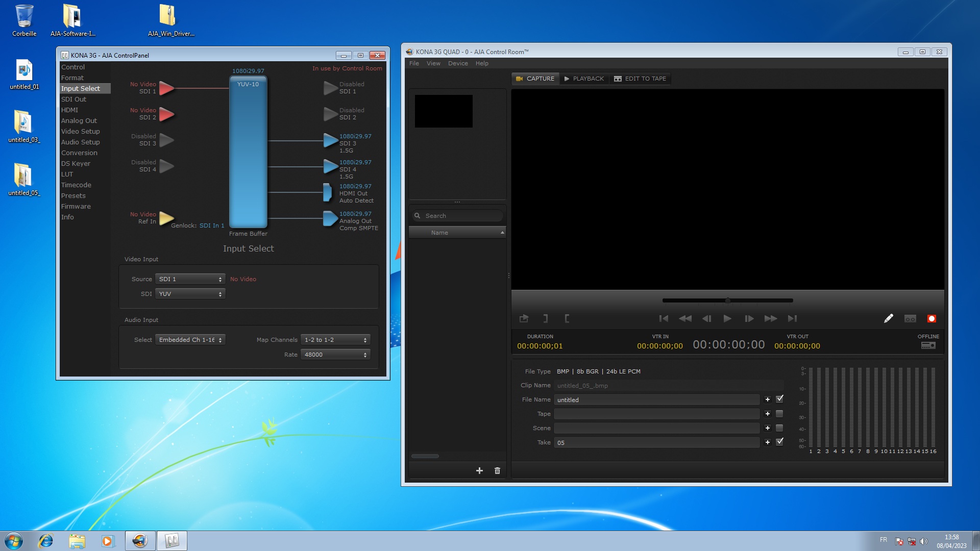Click the red record button
The width and height of the screenshot is (980, 551).
pos(932,319)
